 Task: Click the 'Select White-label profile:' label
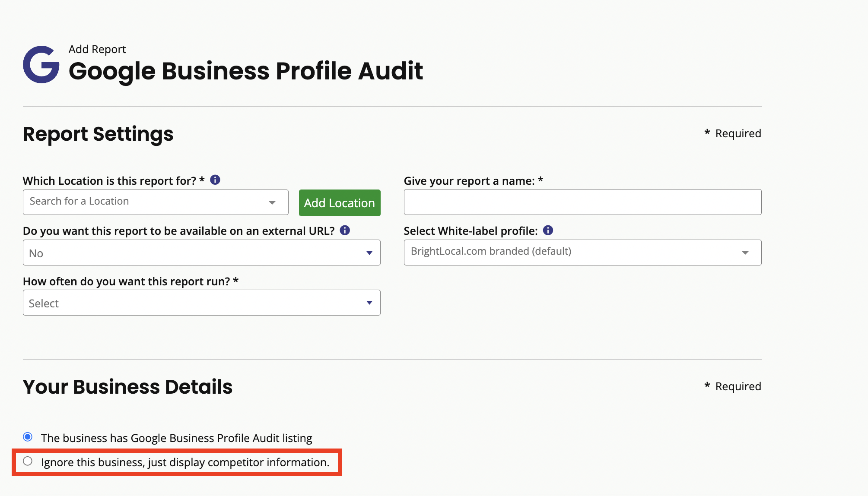(x=471, y=231)
